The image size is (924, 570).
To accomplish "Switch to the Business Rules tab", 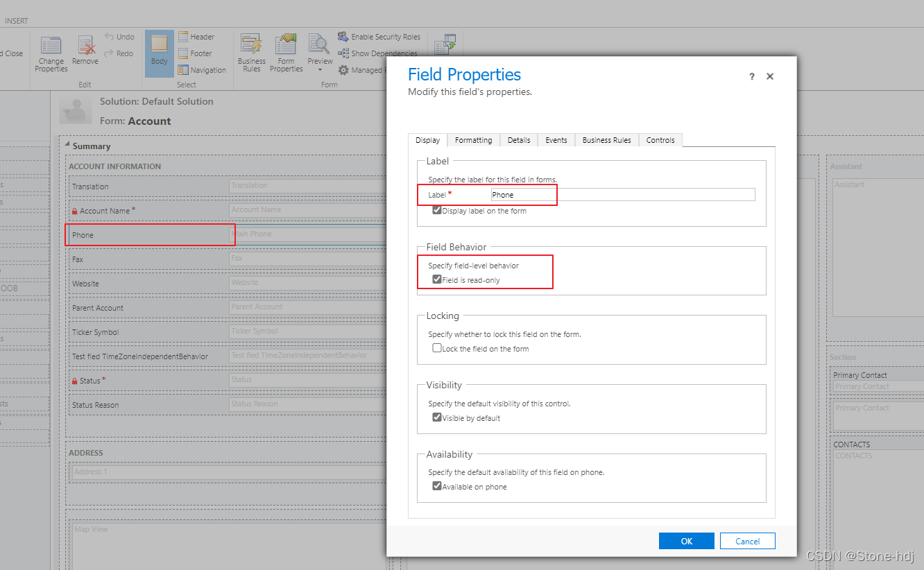I will coord(607,140).
